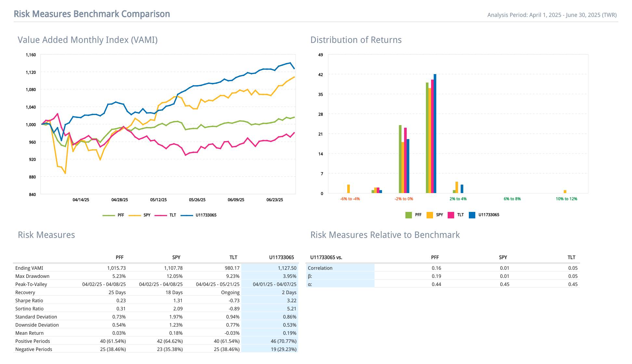Click U11733065 column header in Risk Measures
The width and height of the screenshot is (632, 364).
281,257
